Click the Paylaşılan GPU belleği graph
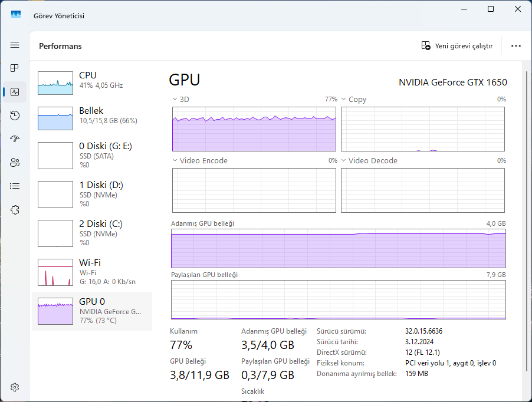 [338, 300]
